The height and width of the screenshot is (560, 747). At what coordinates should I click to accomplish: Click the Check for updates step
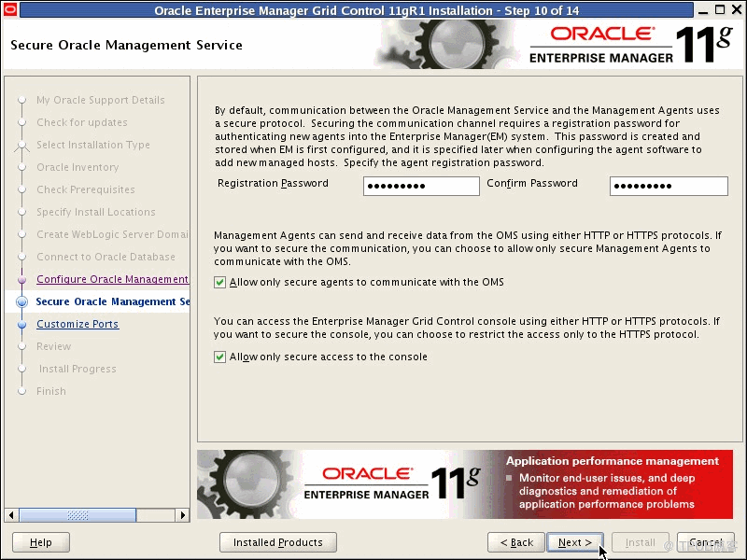click(x=82, y=122)
